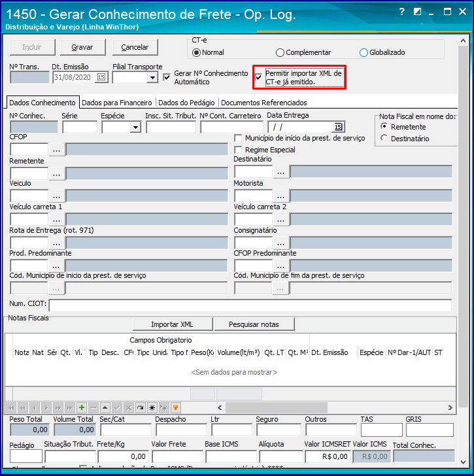The image size is (474, 476).
Task: Open calendar icon for Dt. Emissão
Action: point(101,77)
